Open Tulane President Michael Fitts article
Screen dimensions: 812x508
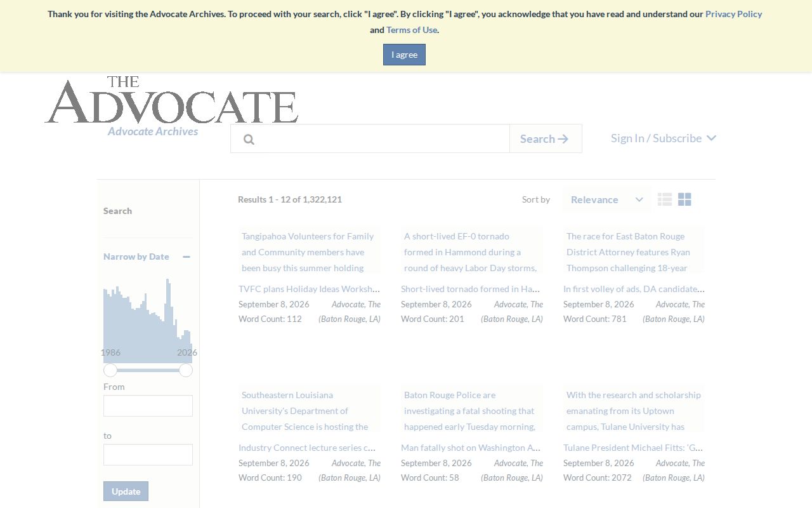click(x=634, y=448)
